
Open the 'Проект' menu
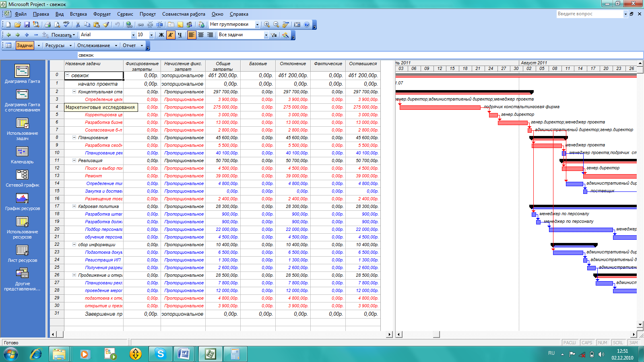pos(147,14)
